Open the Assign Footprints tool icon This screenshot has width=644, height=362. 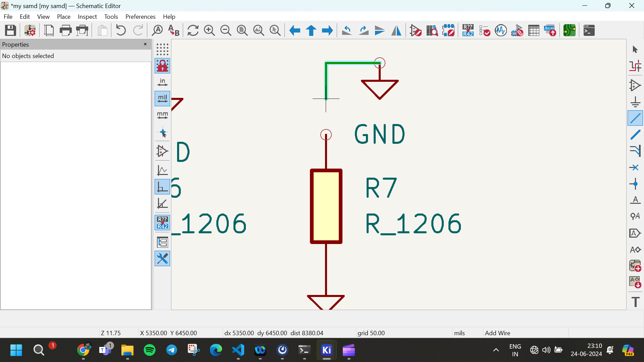click(x=517, y=31)
